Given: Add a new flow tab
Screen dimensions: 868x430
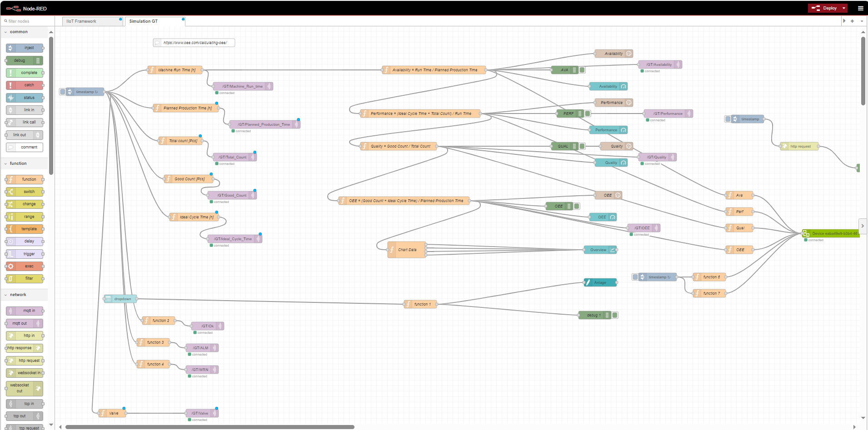Looking at the screenshot, I should pyautogui.click(x=852, y=21).
